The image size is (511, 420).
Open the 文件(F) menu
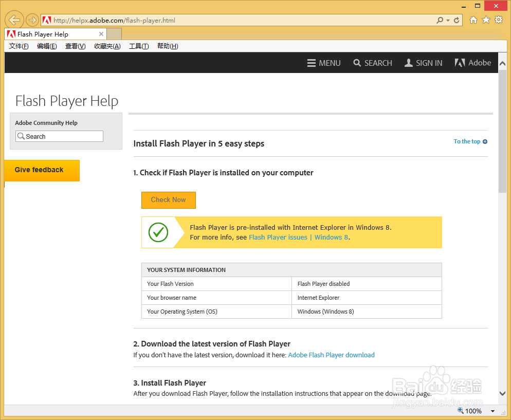pos(19,46)
